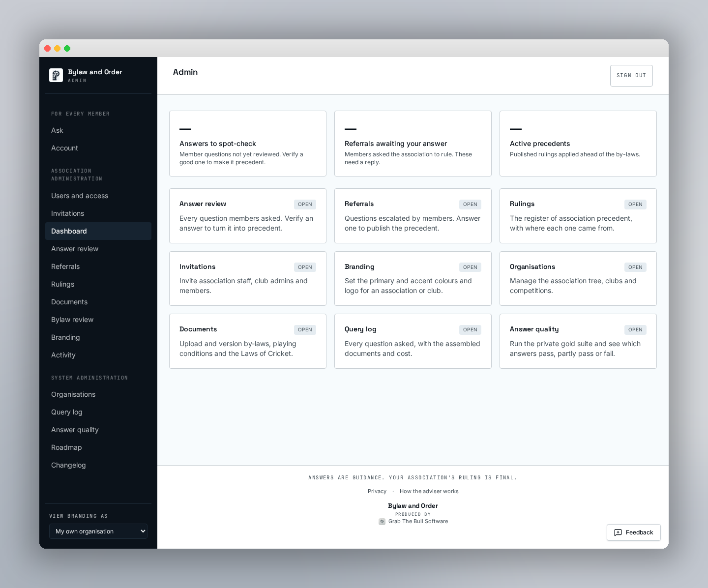
Task: Click the Bylaw and Order logo icon
Action: 56,75
